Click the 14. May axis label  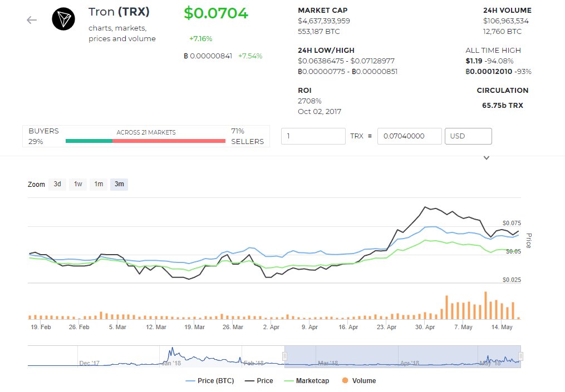point(502,327)
